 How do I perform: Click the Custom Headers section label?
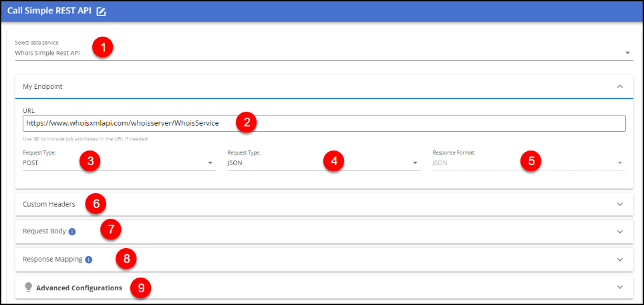point(49,204)
